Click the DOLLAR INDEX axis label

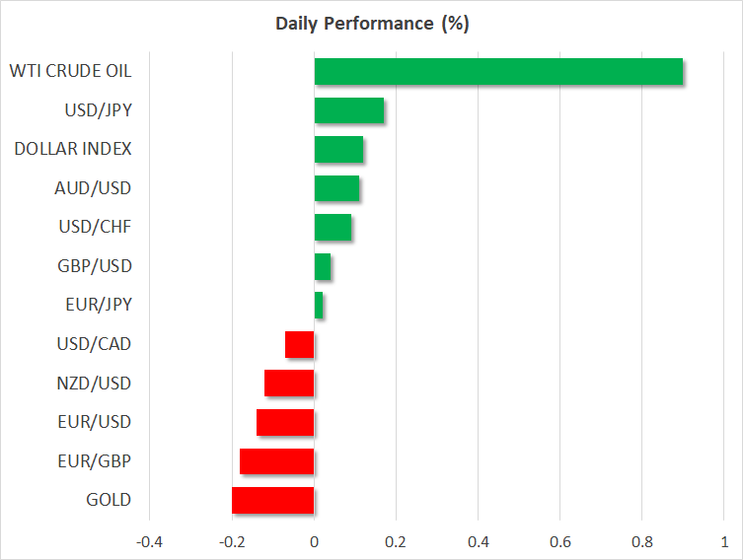[x=73, y=149]
